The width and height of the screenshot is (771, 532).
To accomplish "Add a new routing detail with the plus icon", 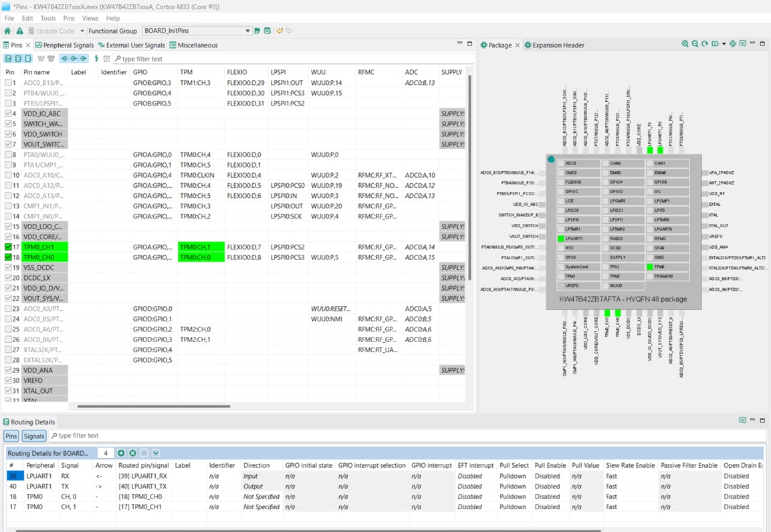I will pos(121,452).
